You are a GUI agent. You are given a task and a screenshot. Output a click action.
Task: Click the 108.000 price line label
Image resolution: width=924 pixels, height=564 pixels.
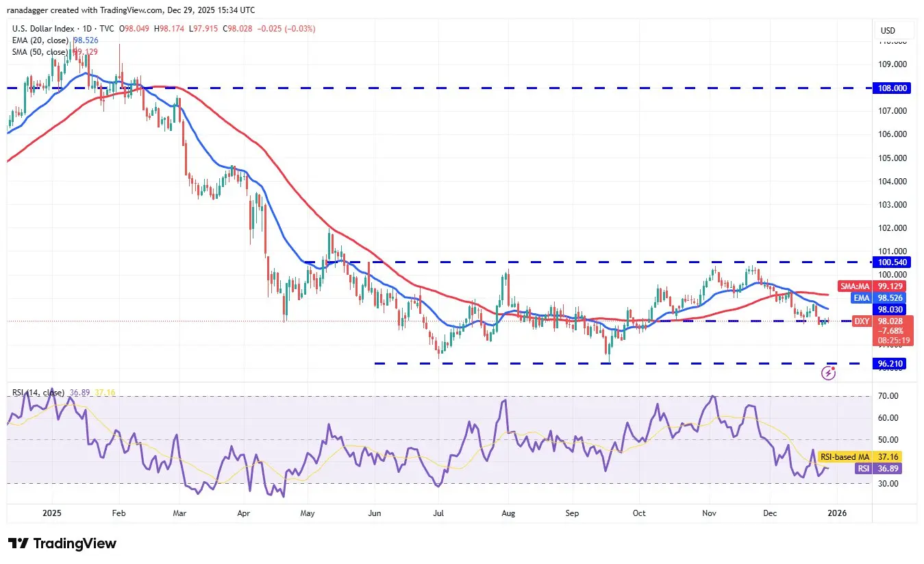(x=893, y=88)
